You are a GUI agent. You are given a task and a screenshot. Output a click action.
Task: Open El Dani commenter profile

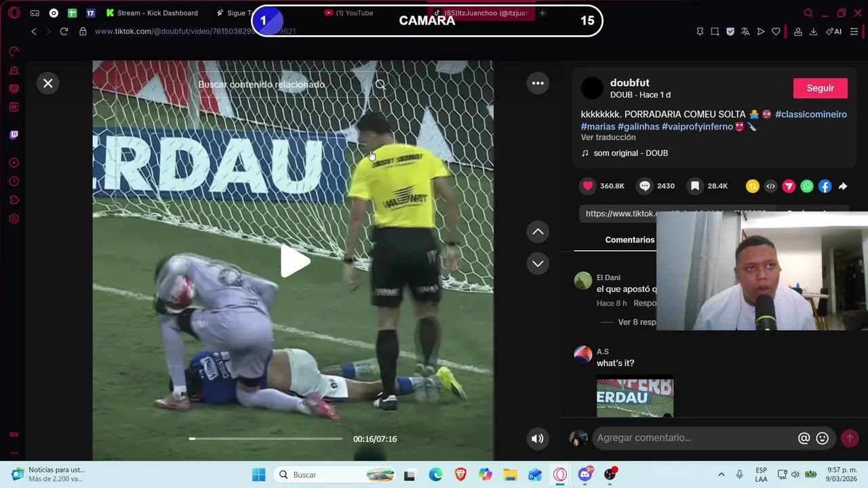pyautogui.click(x=608, y=278)
